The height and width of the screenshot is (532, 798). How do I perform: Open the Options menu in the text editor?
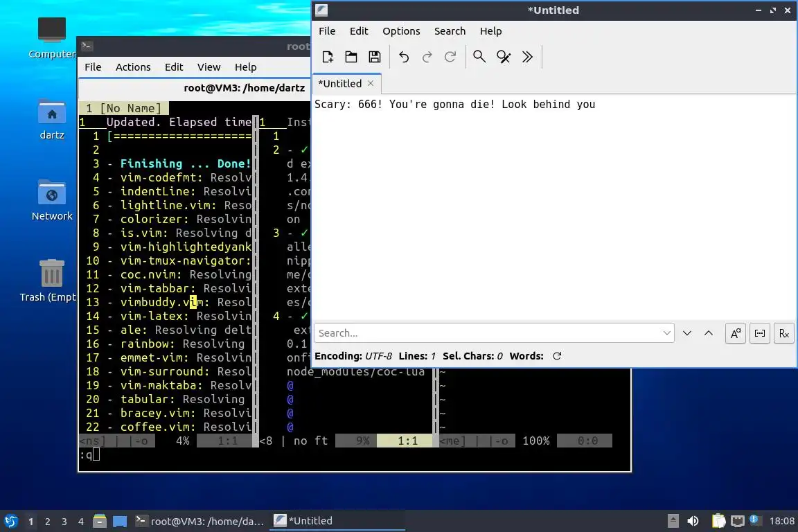coord(401,31)
